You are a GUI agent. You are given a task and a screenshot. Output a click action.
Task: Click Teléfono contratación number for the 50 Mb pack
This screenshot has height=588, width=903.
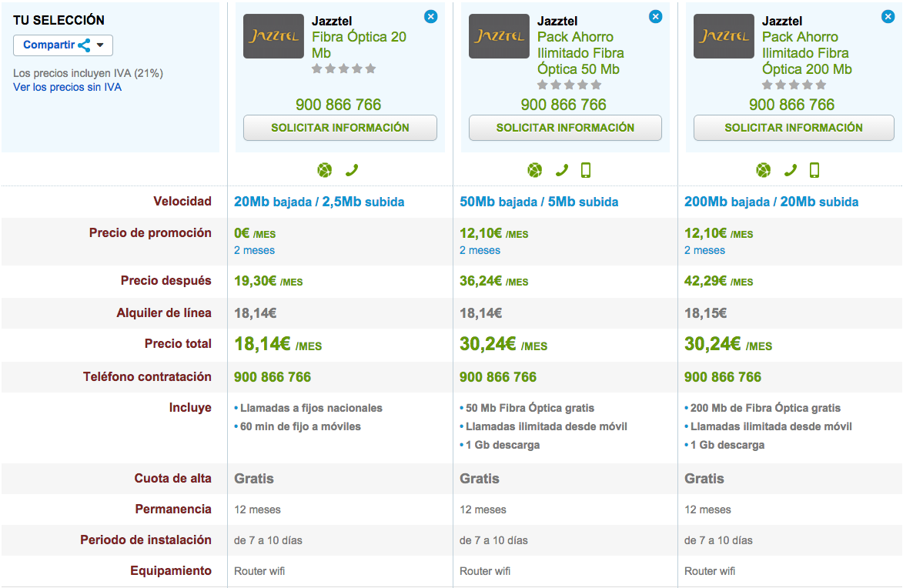pos(498,377)
